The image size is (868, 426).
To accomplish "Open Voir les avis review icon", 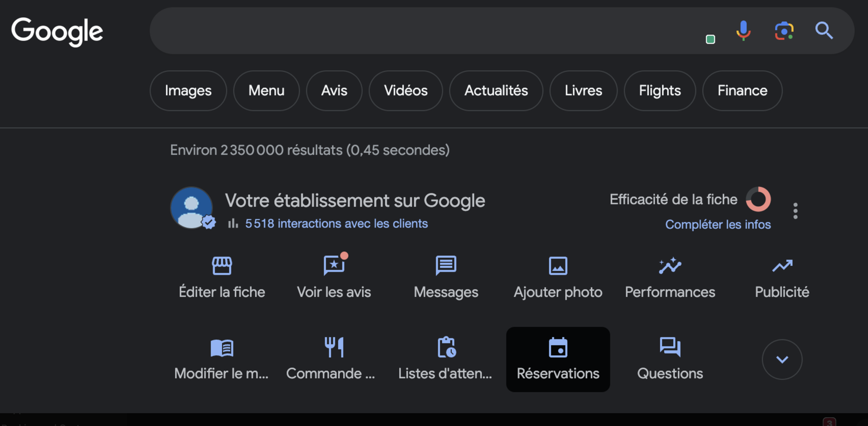I will click(x=334, y=266).
